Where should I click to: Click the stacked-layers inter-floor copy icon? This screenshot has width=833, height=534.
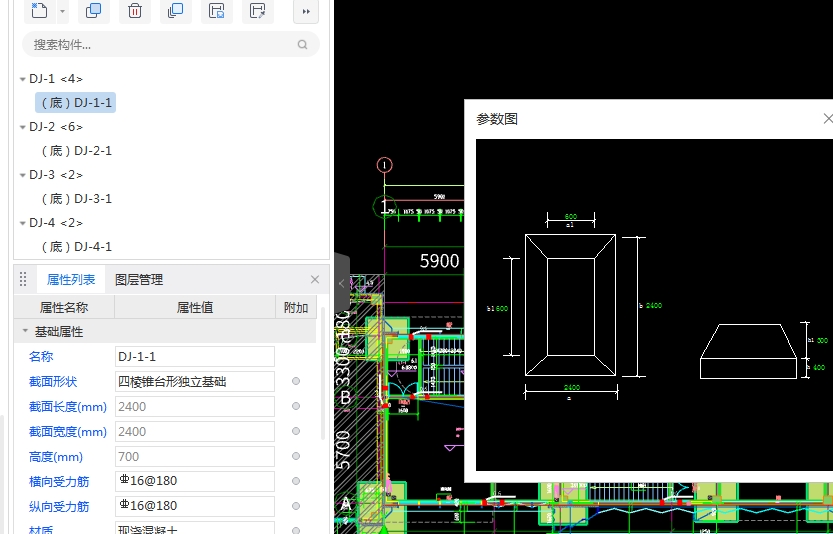(175, 11)
